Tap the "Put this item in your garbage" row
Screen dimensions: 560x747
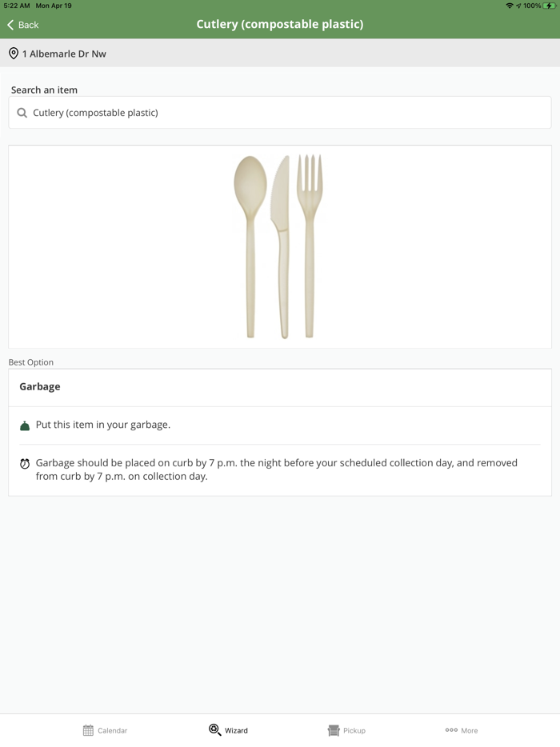point(103,425)
